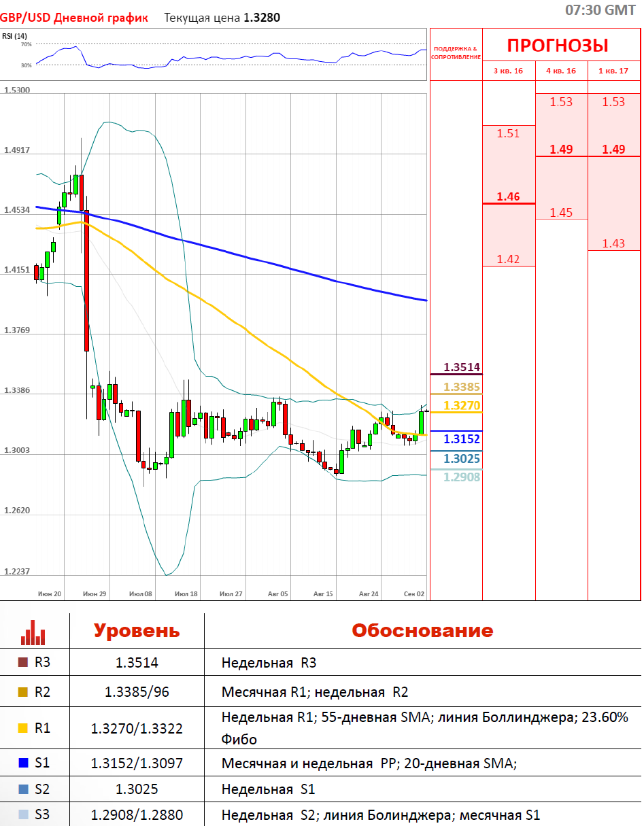
Task: Click the 'ПРОГНОЗЫ' heading
Action: 558,46
